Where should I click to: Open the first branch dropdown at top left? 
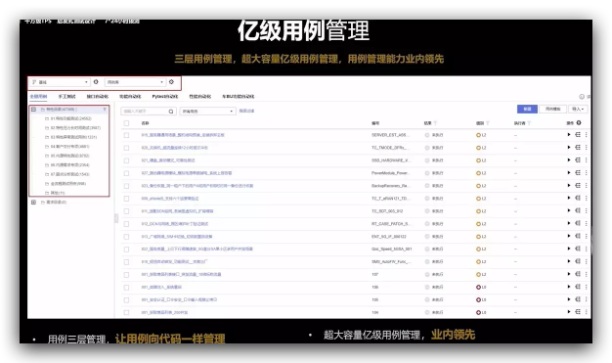click(60, 82)
